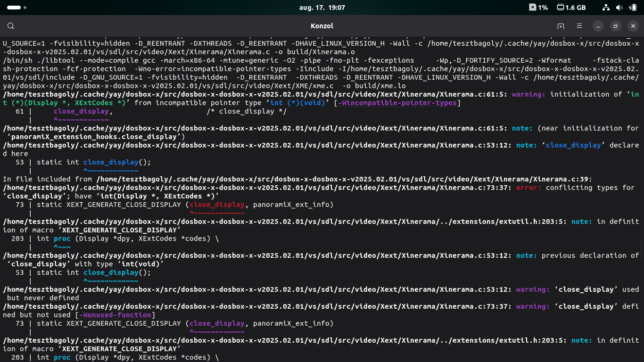The height and width of the screenshot is (362, 644).
Task: Open the -Wunused-function warning link
Action: [115, 315]
